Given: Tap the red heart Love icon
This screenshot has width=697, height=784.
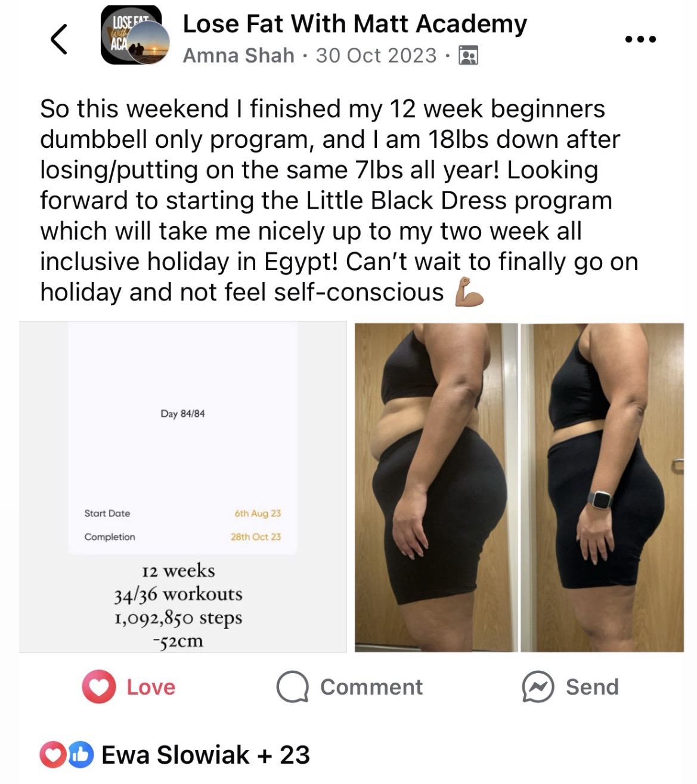Looking at the screenshot, I should tap(98, 687).
